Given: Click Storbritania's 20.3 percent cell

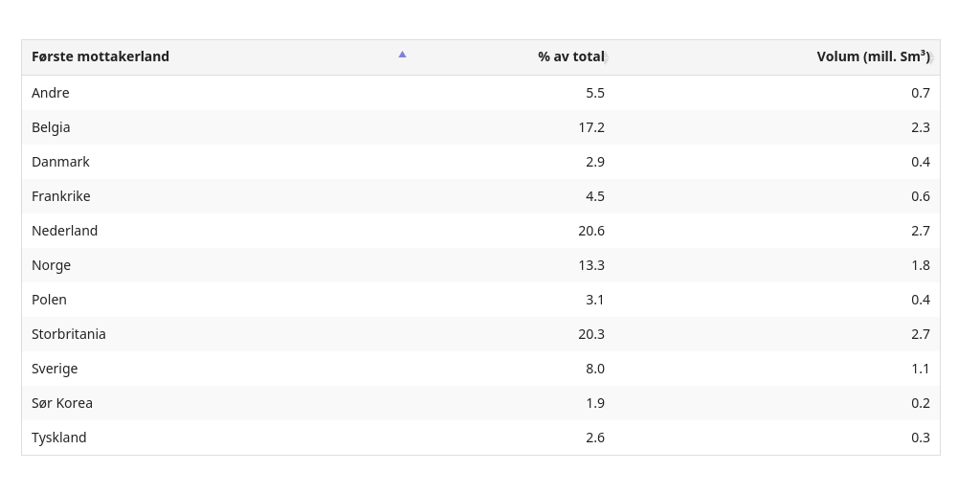Looking at the screenshot, I should tap(591, 334).
